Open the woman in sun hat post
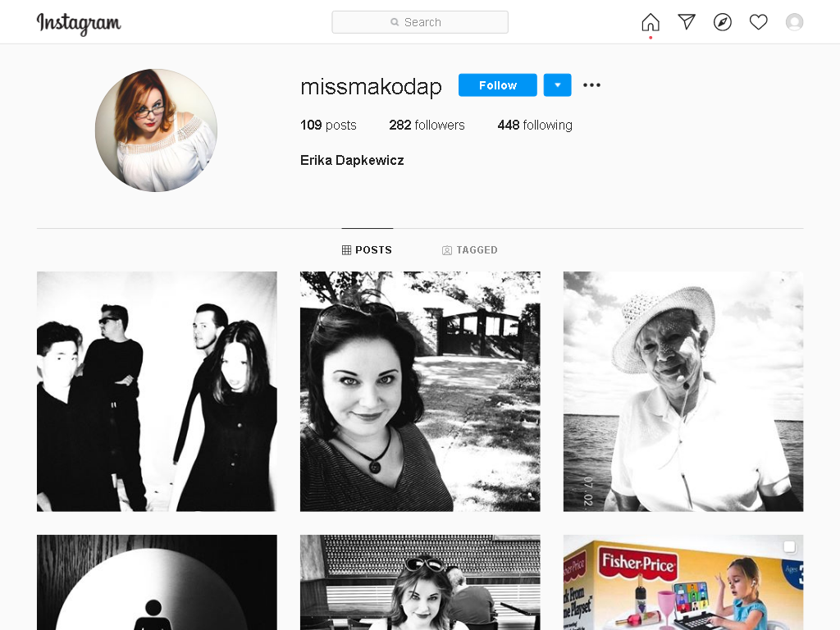 point(683,391)
